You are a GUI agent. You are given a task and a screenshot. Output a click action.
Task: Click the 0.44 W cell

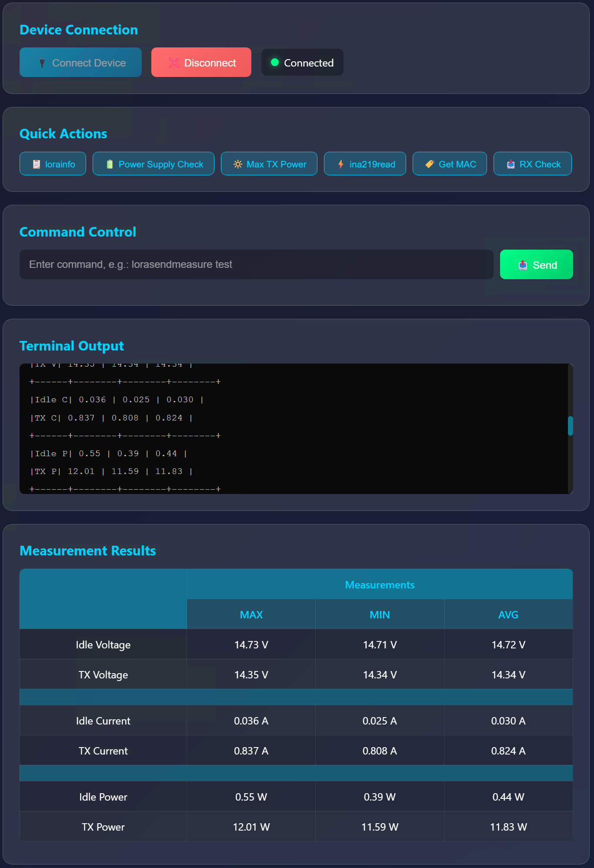pyautogui.click(x=508, y=797)
